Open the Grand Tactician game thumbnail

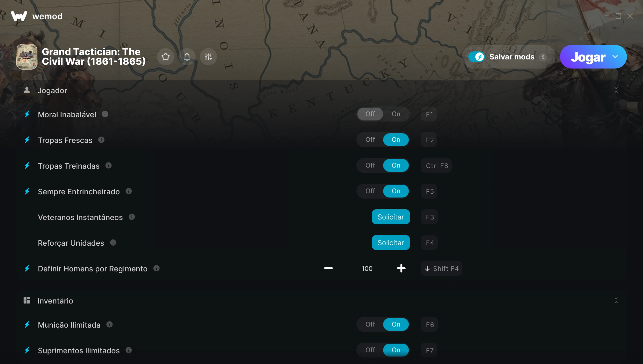pyautogui.click(x=27, y=57)
